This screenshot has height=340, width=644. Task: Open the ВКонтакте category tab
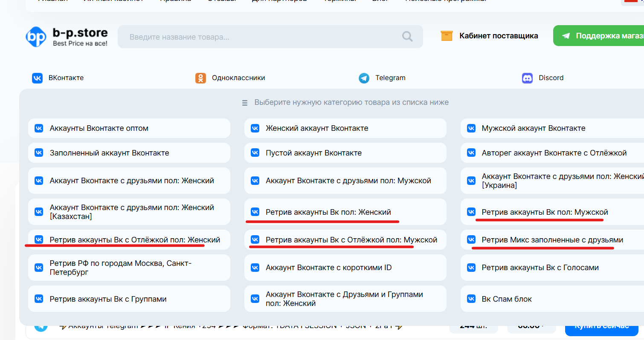(58, 78)
